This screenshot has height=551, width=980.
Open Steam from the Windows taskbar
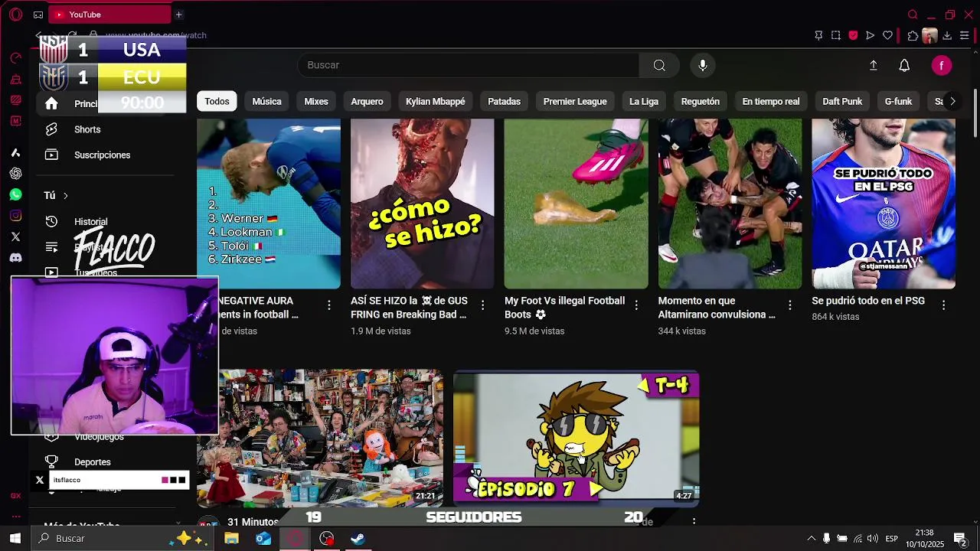coord(358,539)
